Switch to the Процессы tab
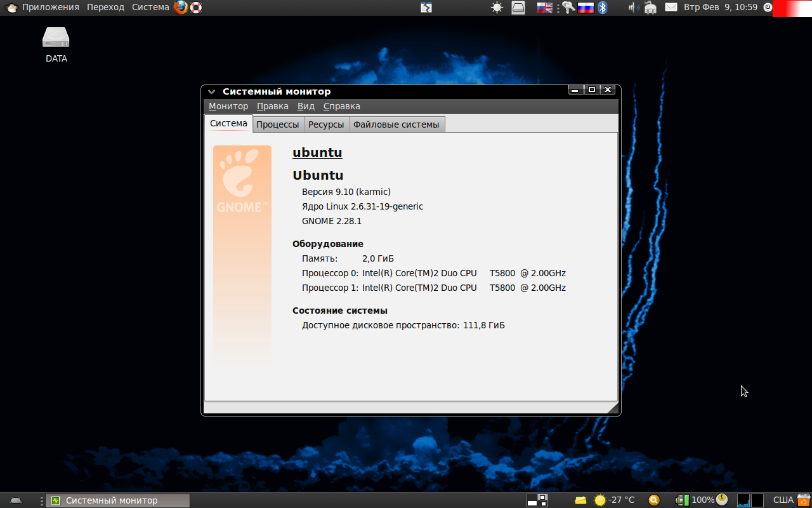The width and height of the screenshot is (812, 508). point(278,124)
